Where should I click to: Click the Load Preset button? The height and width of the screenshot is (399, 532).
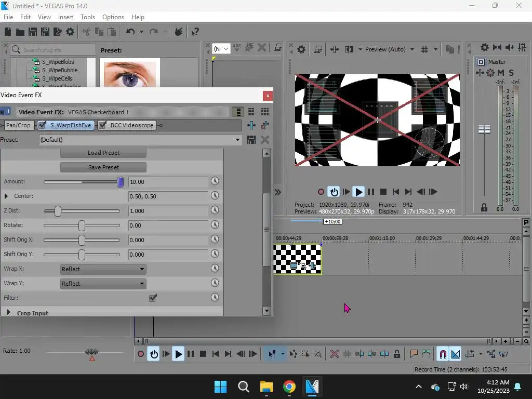click(x=103, y=153)
